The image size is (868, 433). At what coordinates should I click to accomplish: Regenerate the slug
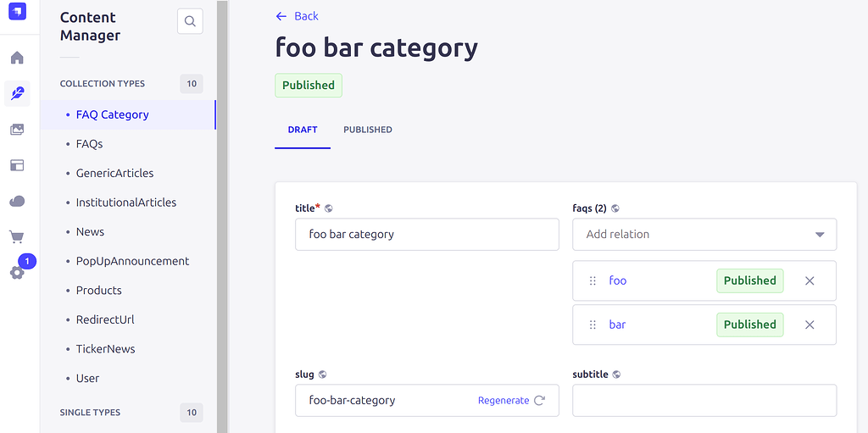pos(511,400)
